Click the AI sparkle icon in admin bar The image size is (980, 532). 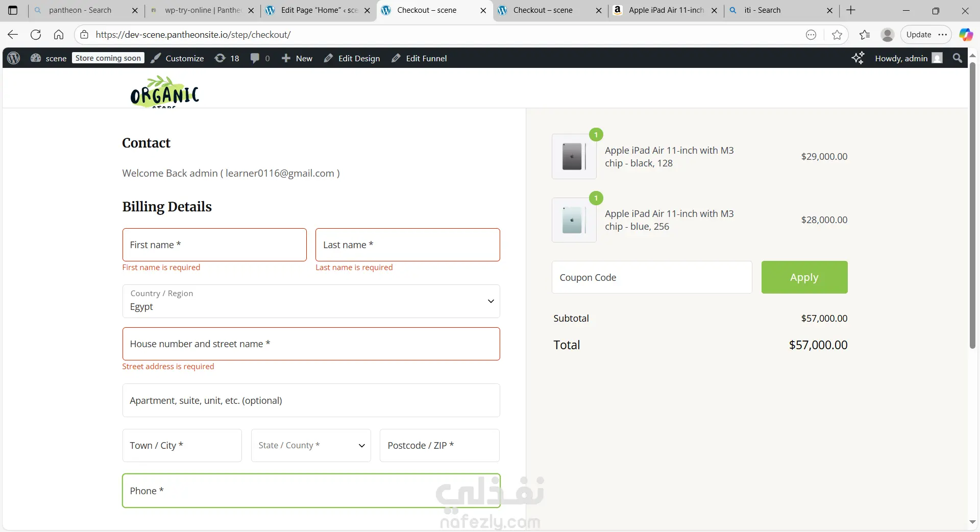coord(858,58)
